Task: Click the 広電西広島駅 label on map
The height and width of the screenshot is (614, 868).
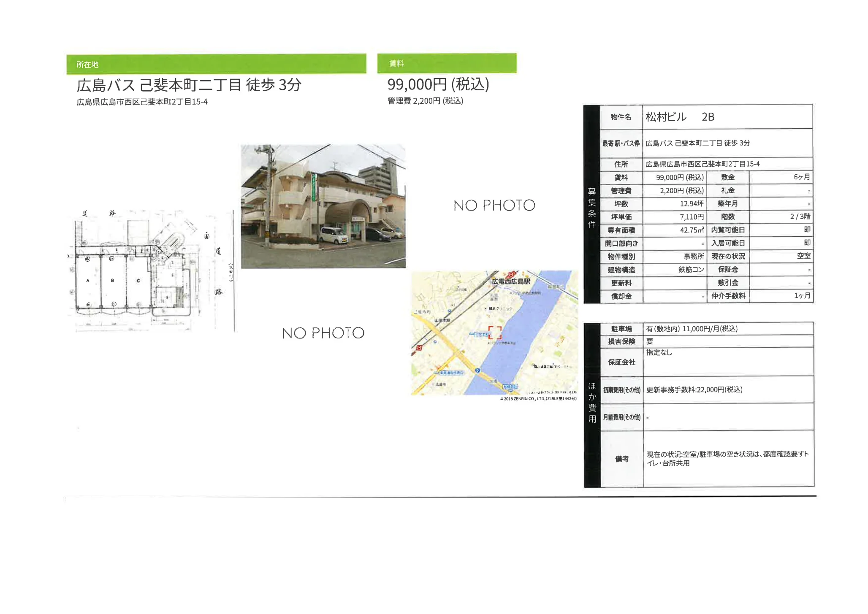Action: 510,281
